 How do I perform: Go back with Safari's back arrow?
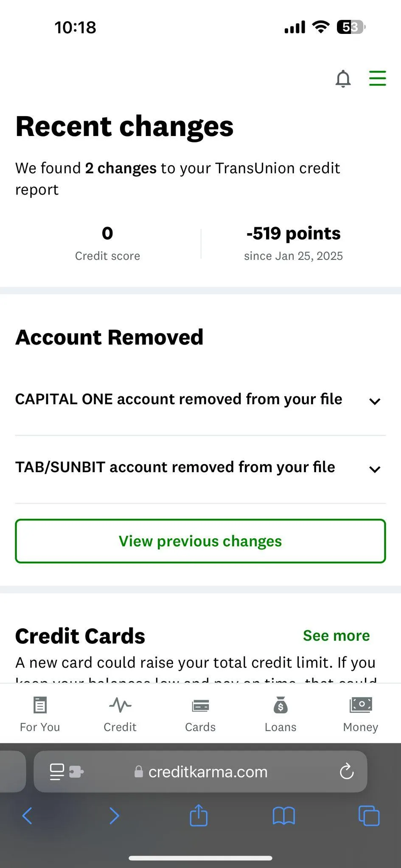click(x=27, y=815)
